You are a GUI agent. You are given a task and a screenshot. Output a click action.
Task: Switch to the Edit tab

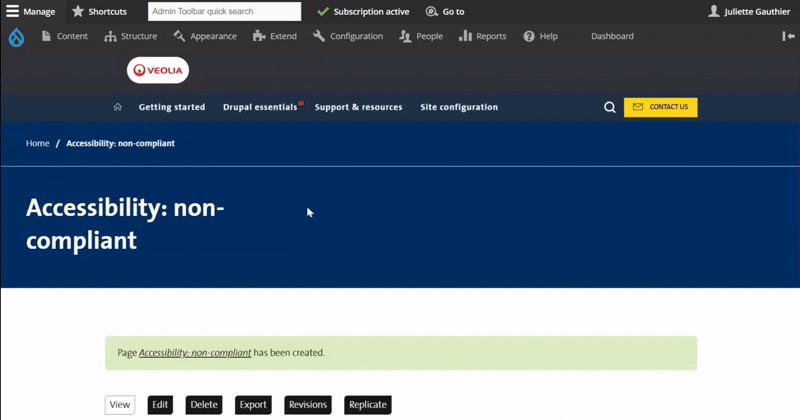click(x=160, y=405)
